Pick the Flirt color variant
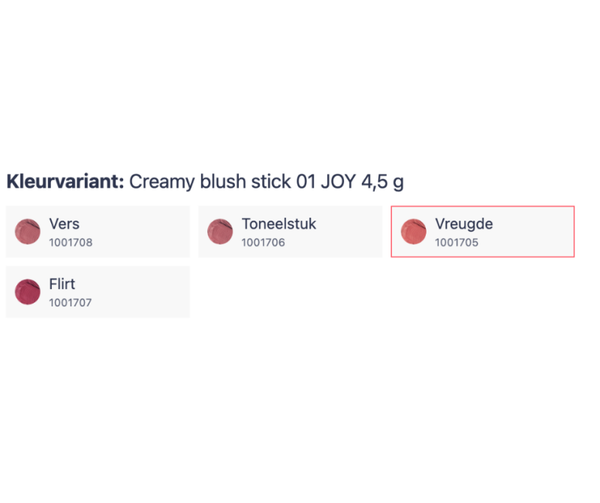 [x=97, y=292]
